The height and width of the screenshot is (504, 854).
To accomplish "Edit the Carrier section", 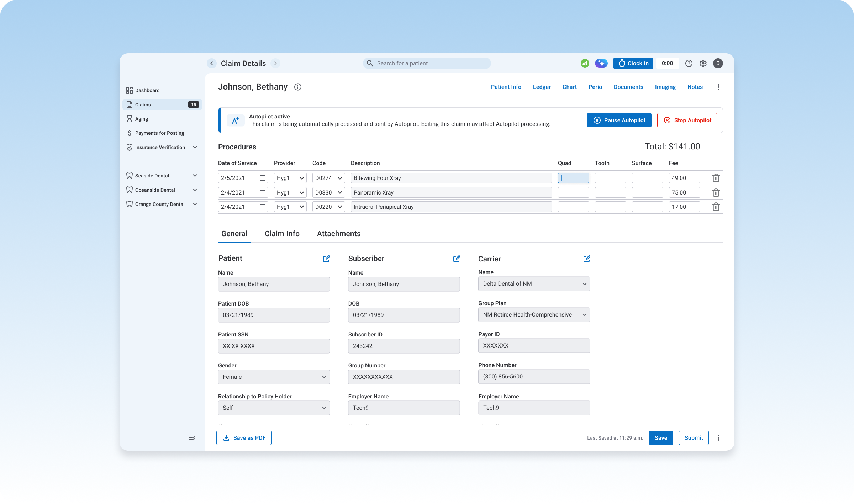I will tap(587, 259).
